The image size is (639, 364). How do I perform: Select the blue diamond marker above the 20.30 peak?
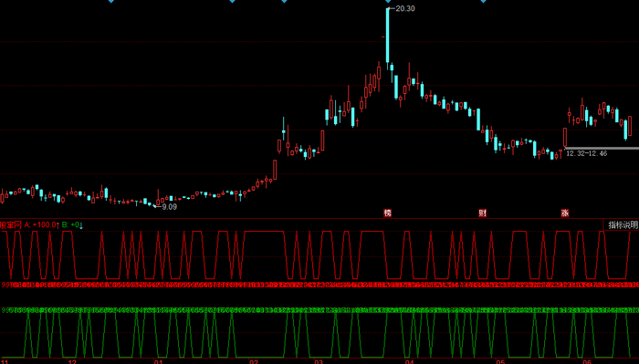tap(388, 1)
